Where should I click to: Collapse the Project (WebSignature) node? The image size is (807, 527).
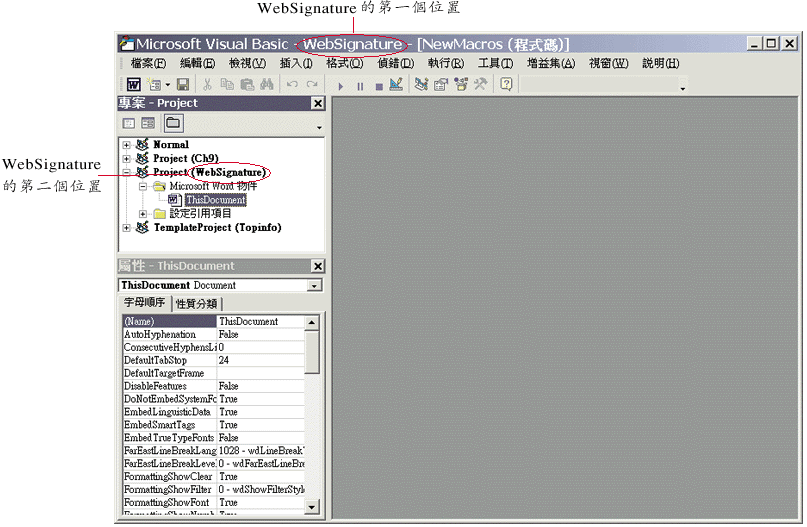coord(127,172)
